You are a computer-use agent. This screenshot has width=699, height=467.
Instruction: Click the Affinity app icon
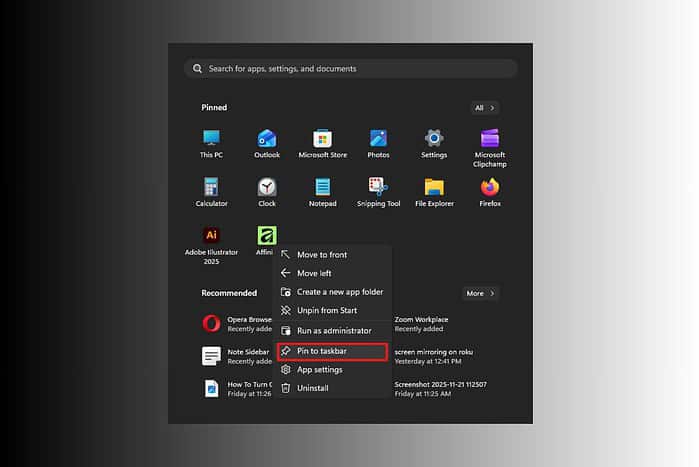pyautogui.click(x=267, y=235)
